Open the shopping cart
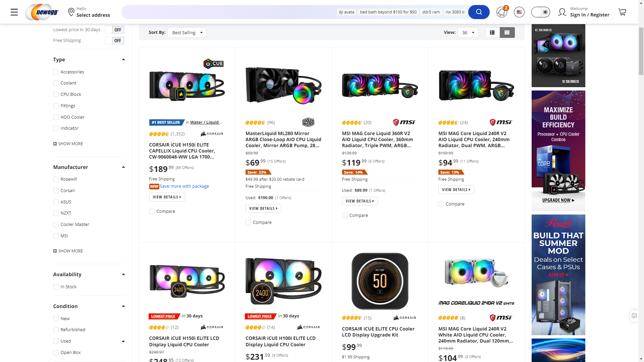The height and width of the screenshot is (362, 644). (x=622, y=12)
